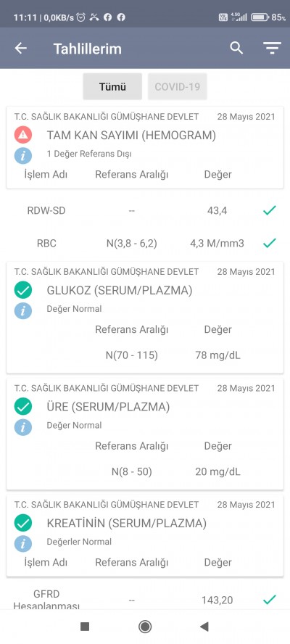Tap the Android home circle button
Image resolution: width=290 pixels, height=644 pixels.
coord(145,627)
